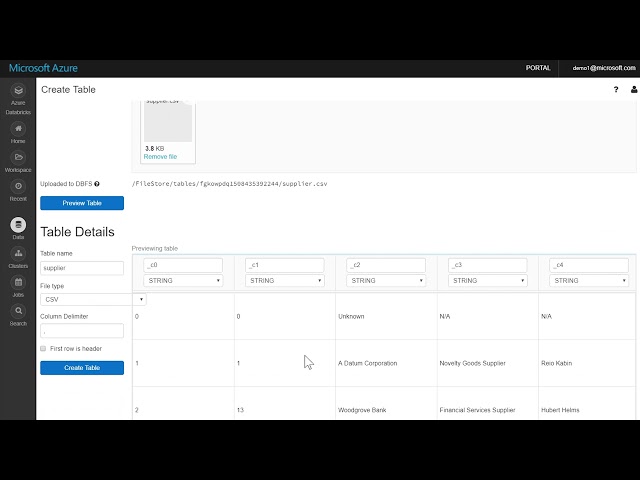The height and width of the screenshot is (480, 640).
Task: Edit the _c4 column name field
Action: (x=589, y=265)
